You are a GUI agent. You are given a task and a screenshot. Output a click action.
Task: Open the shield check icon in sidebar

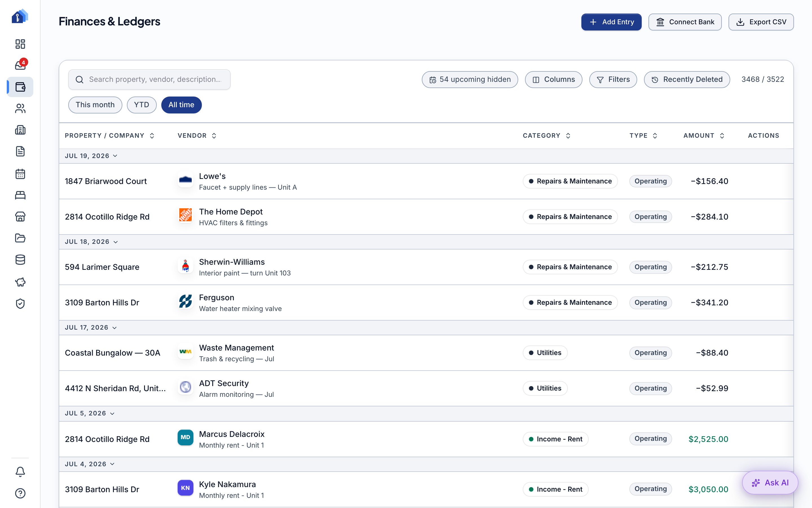click(20, 304)
